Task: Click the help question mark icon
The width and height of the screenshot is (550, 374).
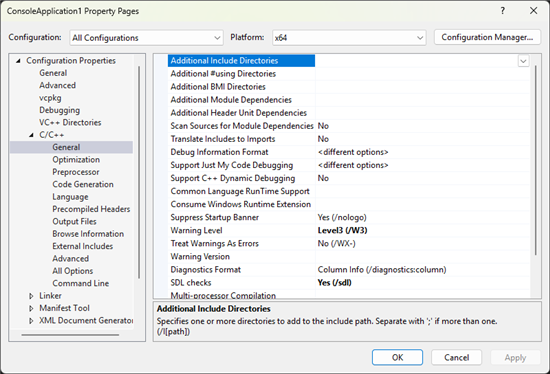Action: (503, 11)
